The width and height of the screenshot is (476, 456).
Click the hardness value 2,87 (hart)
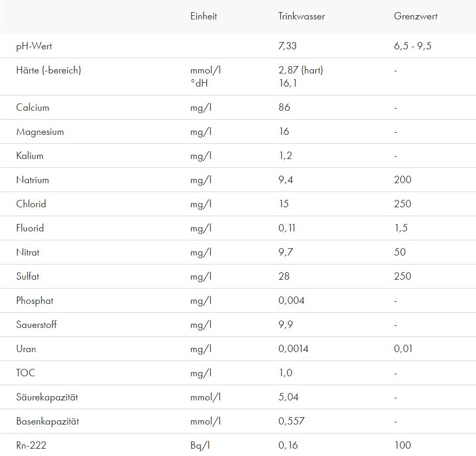(x=301, y=70)
